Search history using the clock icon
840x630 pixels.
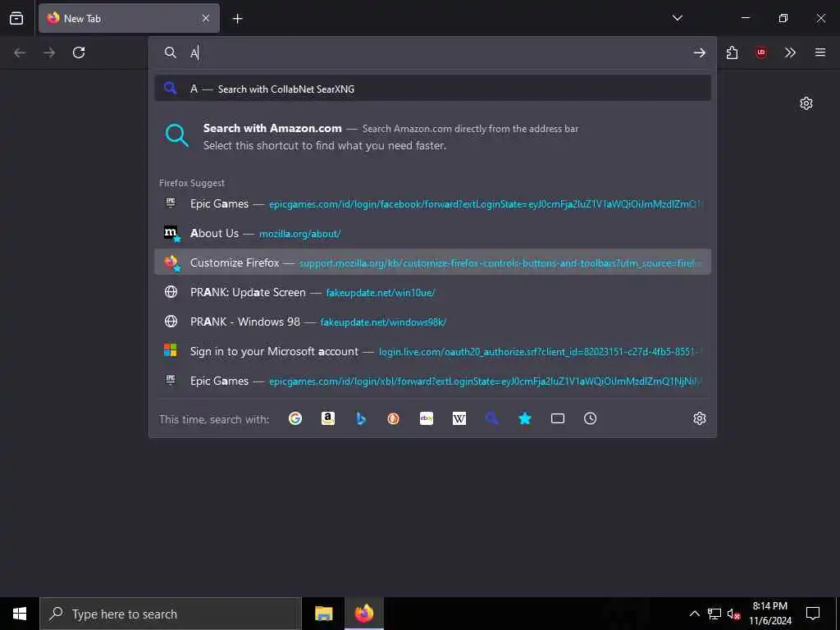(591, 418)
